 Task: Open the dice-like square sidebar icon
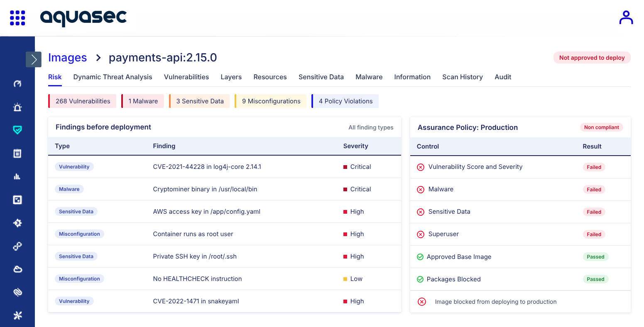tap(17, 200)
